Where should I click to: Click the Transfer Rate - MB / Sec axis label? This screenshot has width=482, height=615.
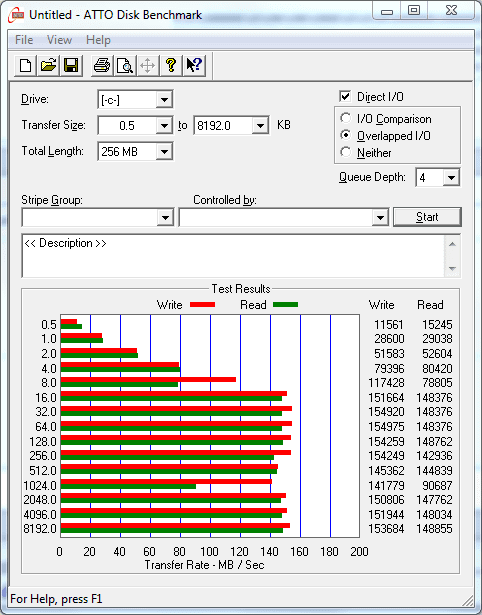[204, 565]
